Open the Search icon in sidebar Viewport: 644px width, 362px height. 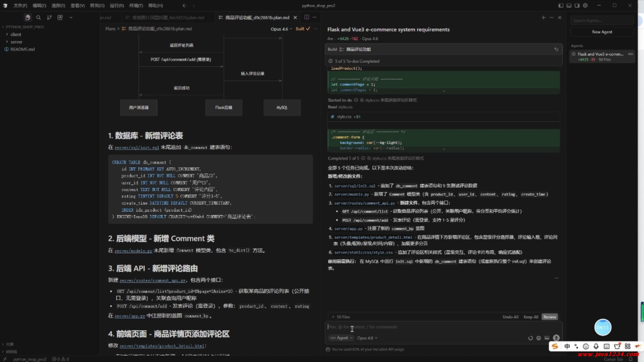39,17
